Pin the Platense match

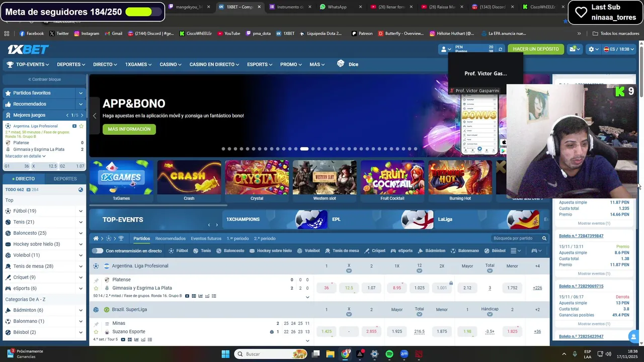96,280
